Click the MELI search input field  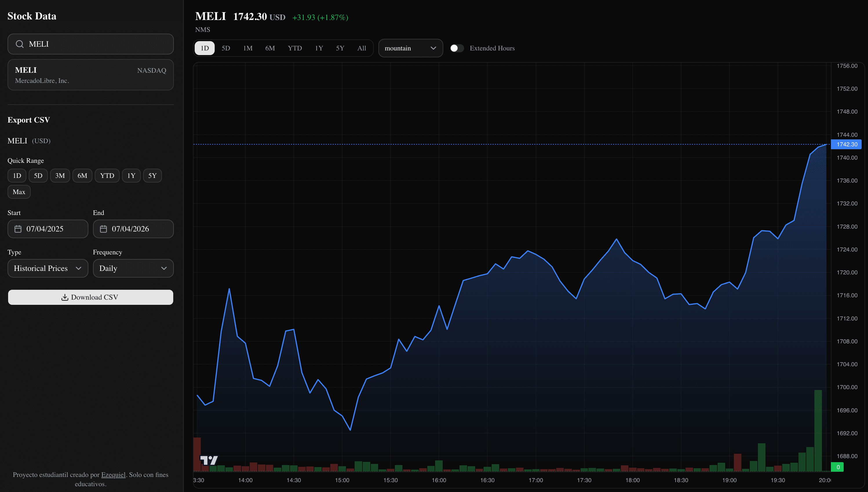[x=91, y=44]
